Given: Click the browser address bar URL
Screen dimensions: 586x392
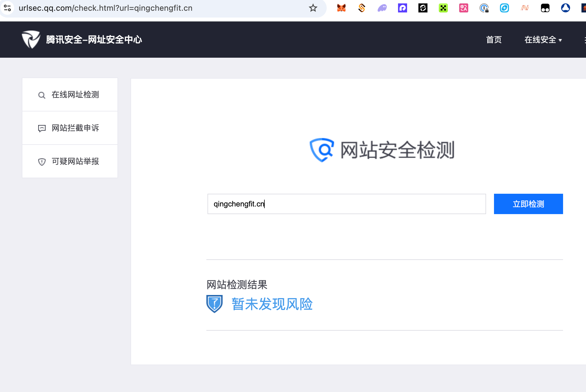Looking at the screenshot, I should click(x=105, y=8).
